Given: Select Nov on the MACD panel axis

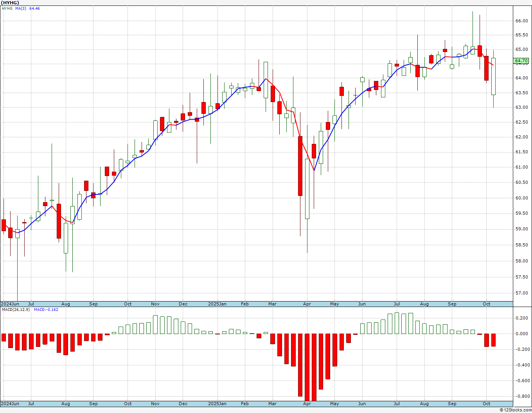Looking at the screenshot, I should click(155, 404).
